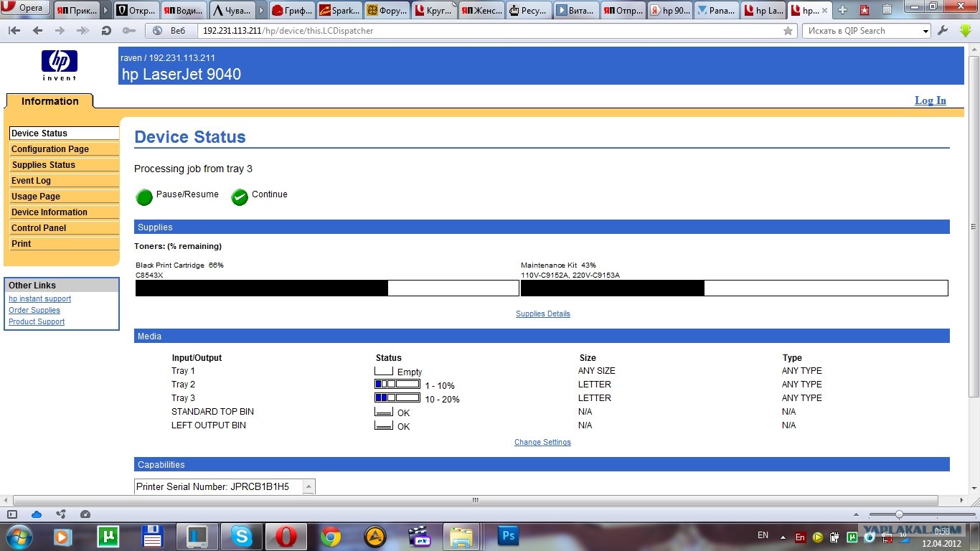Click the Tray 3 level indicator
980x551 pixels.
[x=397, y=397]
